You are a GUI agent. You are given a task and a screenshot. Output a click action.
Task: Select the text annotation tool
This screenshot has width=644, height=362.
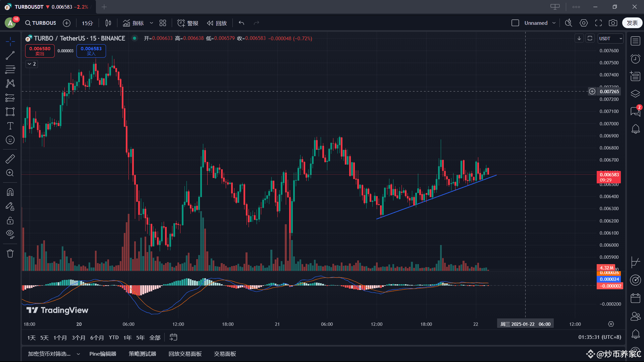click(x=10, y=126)
